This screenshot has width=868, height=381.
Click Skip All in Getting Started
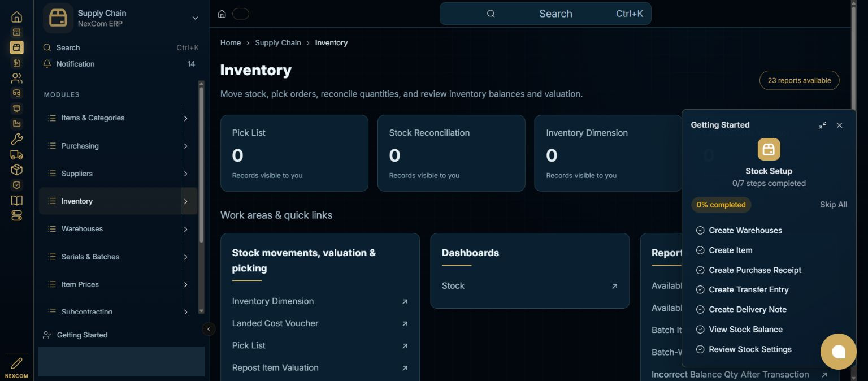pyautogui.click(x=834, y=205)
